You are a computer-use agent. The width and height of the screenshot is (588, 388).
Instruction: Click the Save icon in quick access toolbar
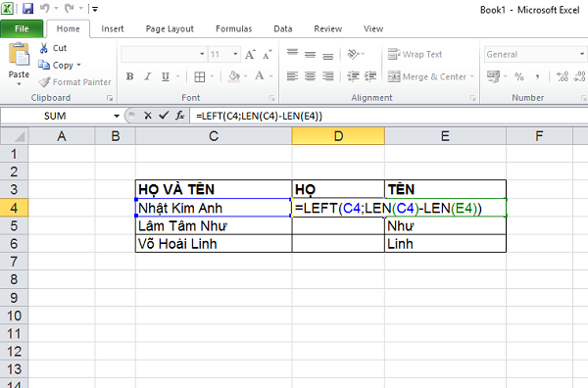[x=27, y=8]
